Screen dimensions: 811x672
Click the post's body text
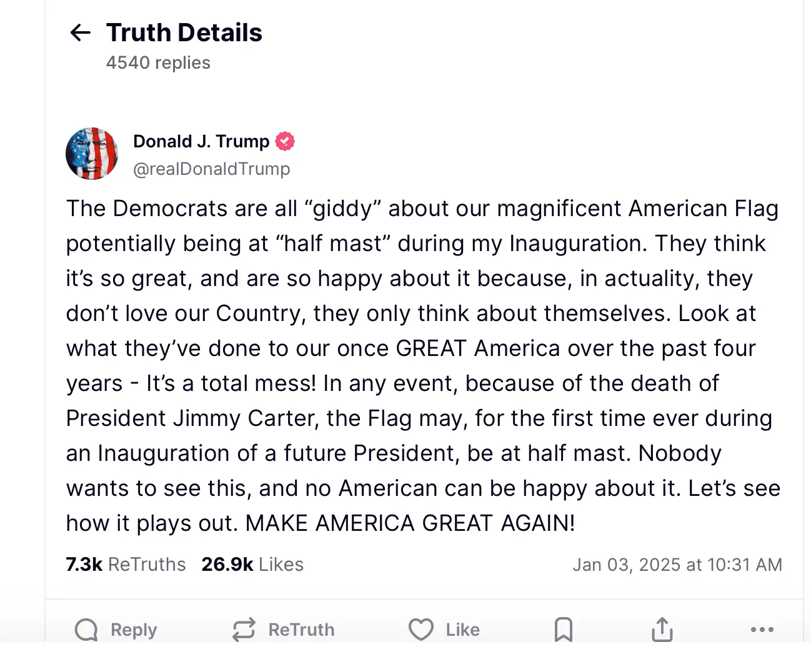click(x=422, y=366)
